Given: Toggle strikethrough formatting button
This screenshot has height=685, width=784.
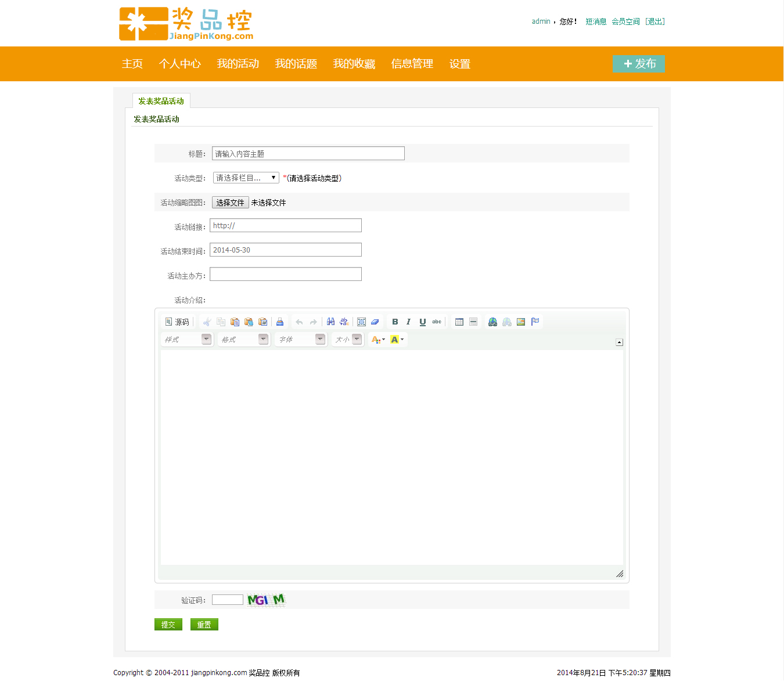Looking at the screenshot, I should coord(437,322).
